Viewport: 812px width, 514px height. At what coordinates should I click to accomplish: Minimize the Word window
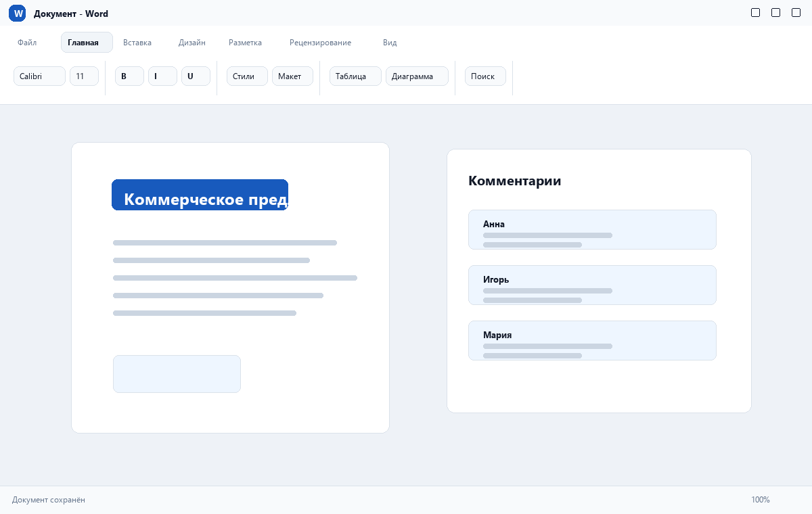click(x=755, y=12)
